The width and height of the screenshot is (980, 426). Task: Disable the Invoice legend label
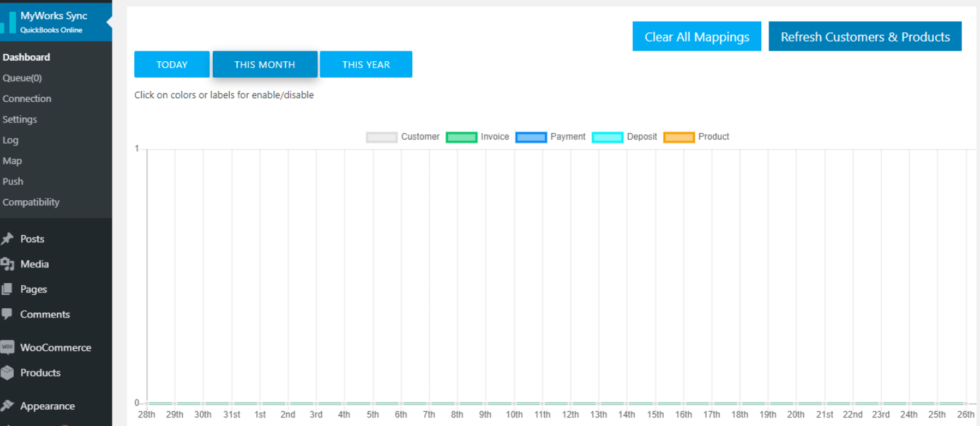[495, 137]
